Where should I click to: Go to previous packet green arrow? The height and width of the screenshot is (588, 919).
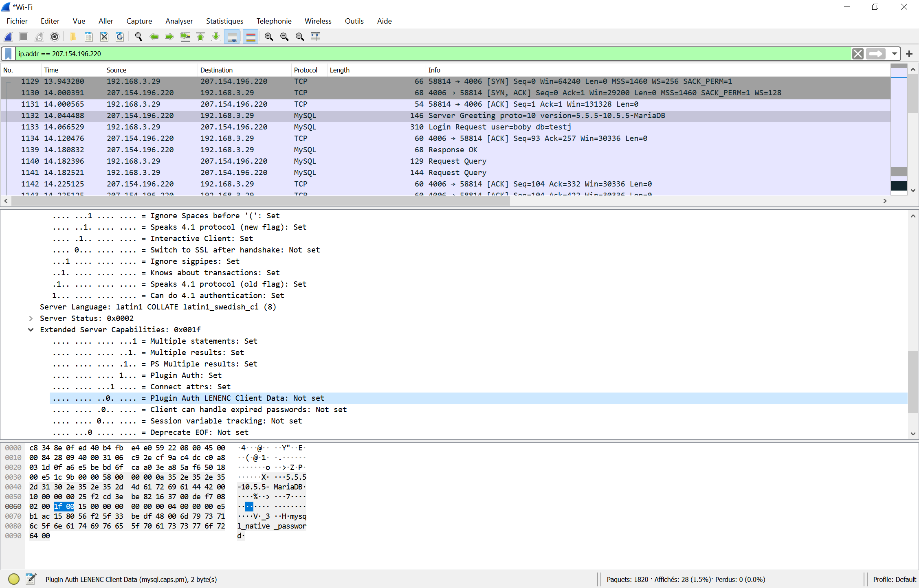pyautogui.click(x=154, y=37)
